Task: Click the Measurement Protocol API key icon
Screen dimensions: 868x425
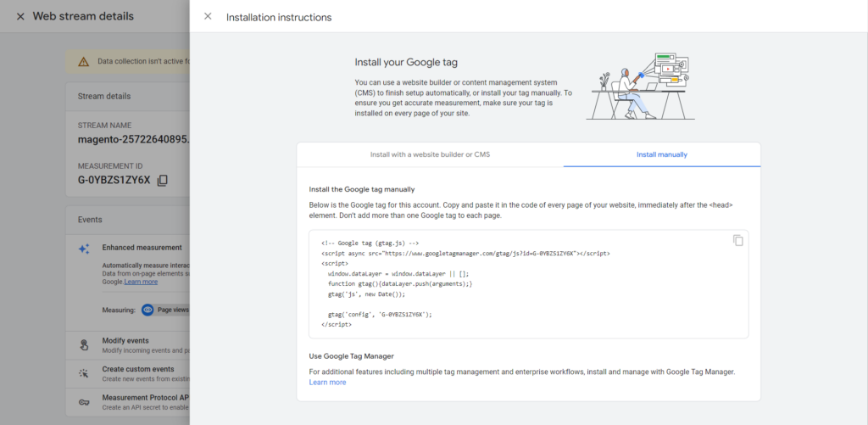Action: click(84, 402)
